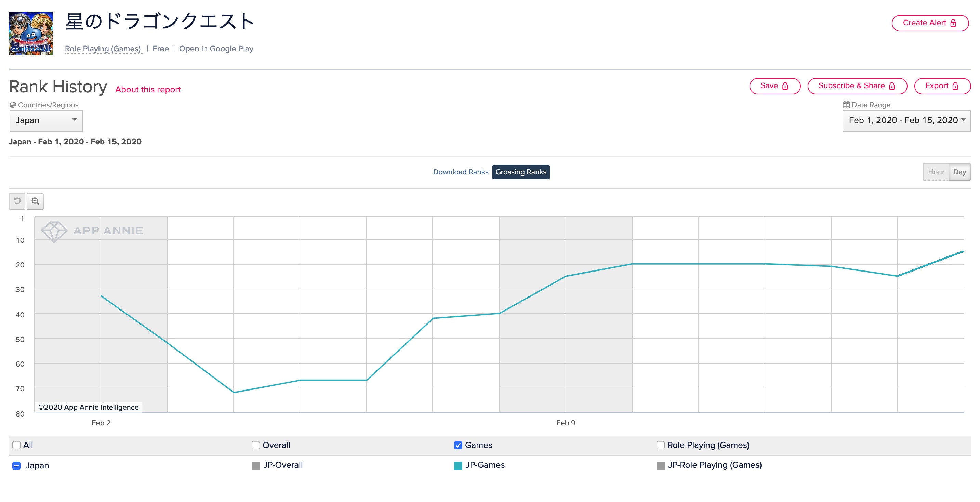Click the JP-Role Playing (Games) legend label
This screenshot has width=980, height=502.
pos(715,465)
